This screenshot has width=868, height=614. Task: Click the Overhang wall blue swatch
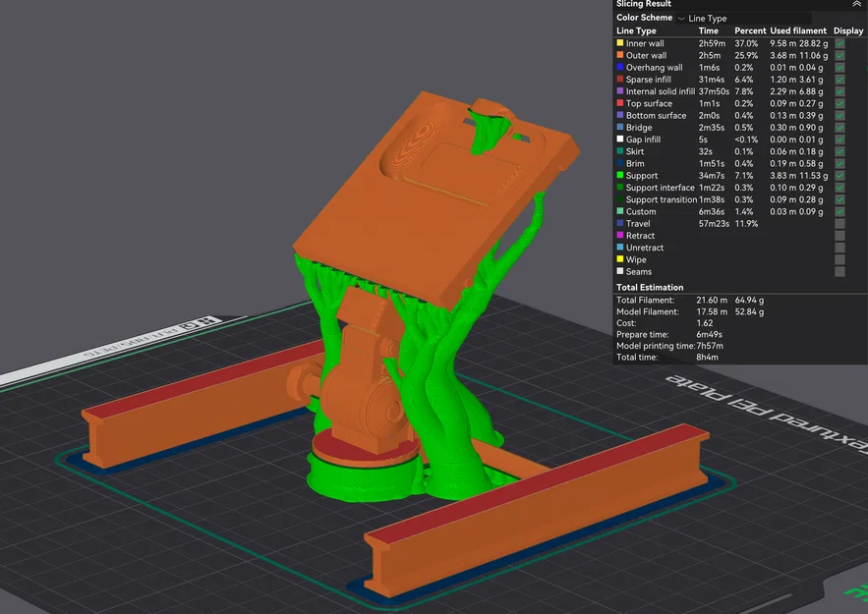pos(620,67)
